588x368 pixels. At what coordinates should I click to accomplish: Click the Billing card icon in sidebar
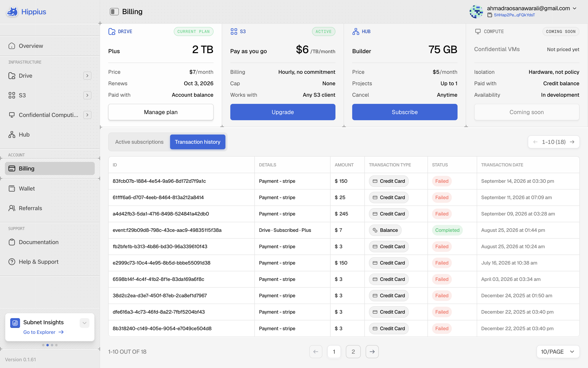click(x=12, y=168)
